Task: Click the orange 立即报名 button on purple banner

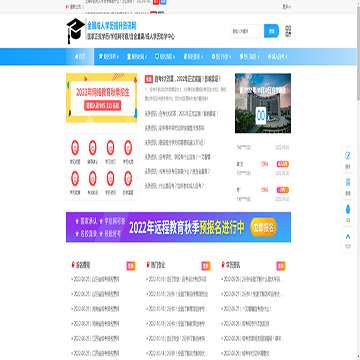Action: (x=263, y=227)
